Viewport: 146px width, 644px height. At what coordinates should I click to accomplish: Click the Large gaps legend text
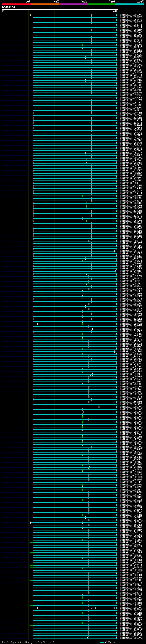tap(10, 642)
